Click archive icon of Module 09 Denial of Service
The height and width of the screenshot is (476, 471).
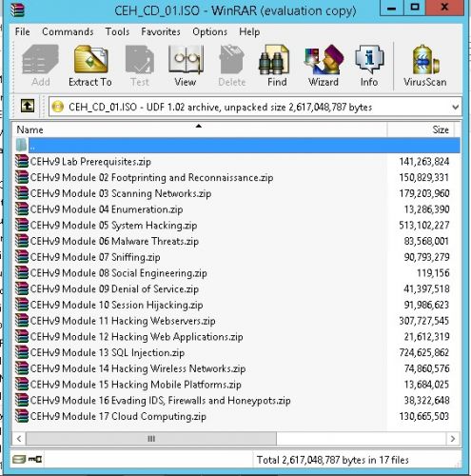coord(22,288)
